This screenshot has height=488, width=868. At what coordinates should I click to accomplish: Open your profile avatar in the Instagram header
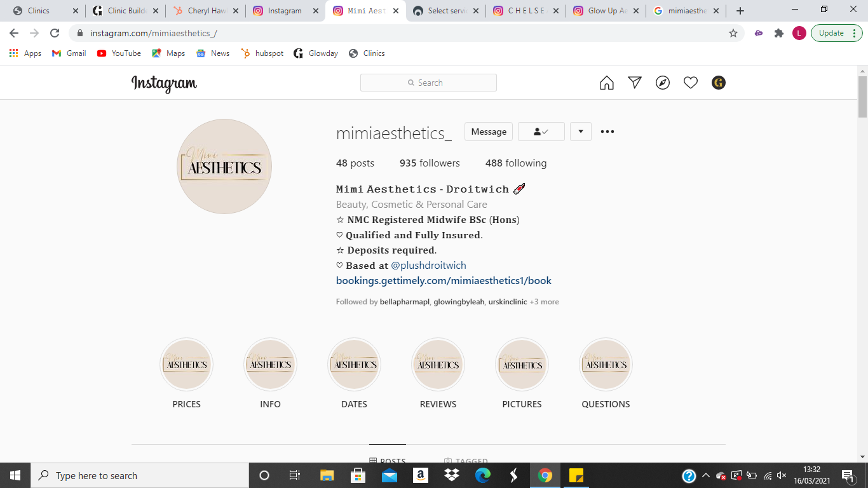click(x=719, y=83)
